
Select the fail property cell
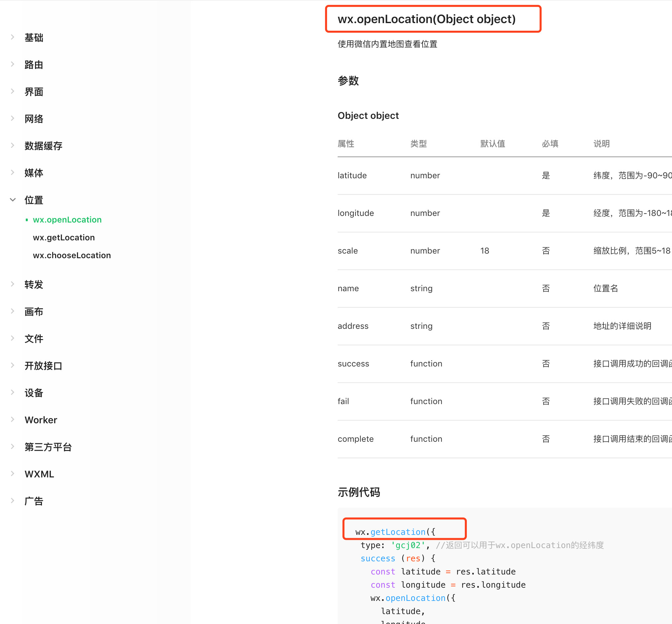point(343,401)
